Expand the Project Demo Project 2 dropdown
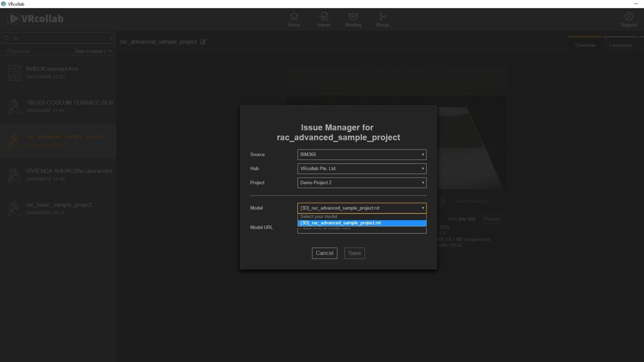Image resolution: width=644 pixels, height=362 pixels. [362, 183]
